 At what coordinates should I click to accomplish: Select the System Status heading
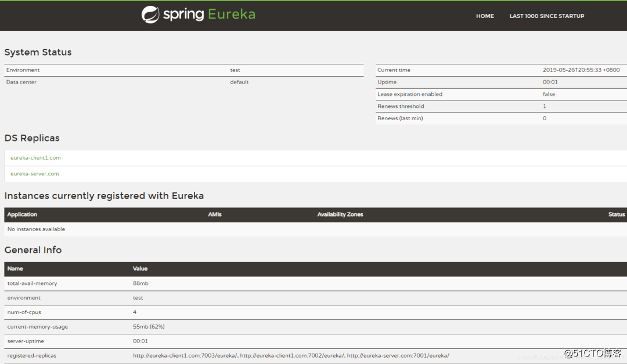pyautogui.click(x=38, y=52)
